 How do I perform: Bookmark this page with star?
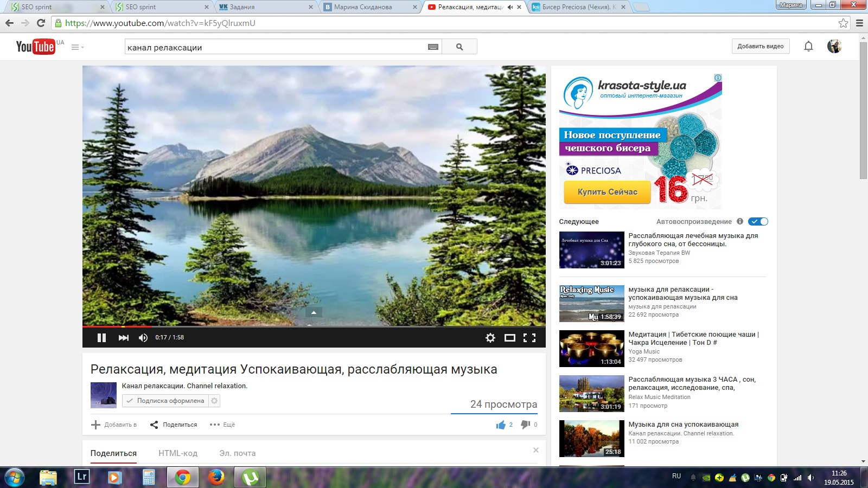pyautogui.click(x=843, y=23)
